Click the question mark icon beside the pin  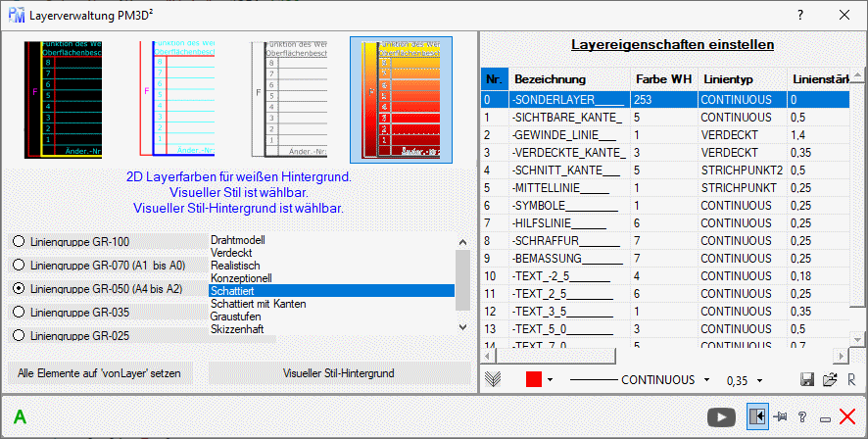[x=802, y=416]
